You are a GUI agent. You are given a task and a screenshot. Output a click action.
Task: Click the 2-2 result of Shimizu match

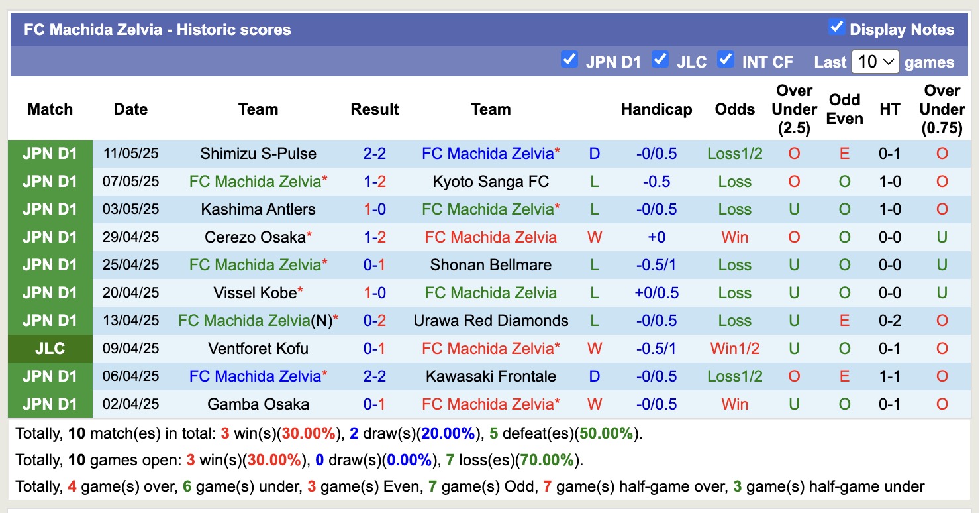click(375, 153)
